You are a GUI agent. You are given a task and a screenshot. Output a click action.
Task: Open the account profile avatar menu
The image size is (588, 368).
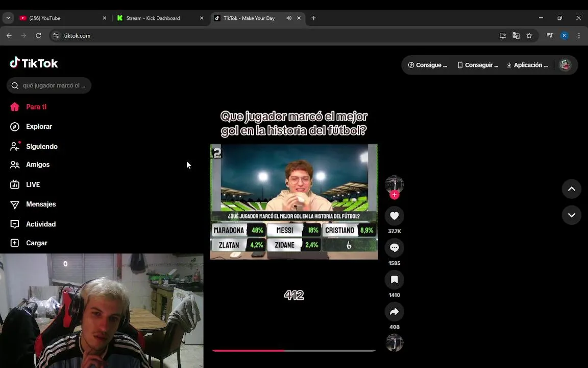(x=565, y=65)
